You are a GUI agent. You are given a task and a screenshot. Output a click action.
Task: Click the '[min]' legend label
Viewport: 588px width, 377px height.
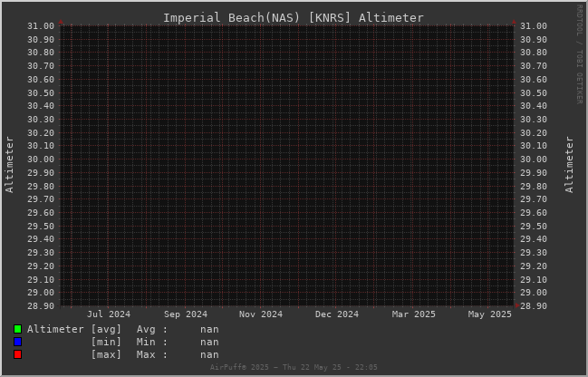pyautogui.click(x=106, y=342)
